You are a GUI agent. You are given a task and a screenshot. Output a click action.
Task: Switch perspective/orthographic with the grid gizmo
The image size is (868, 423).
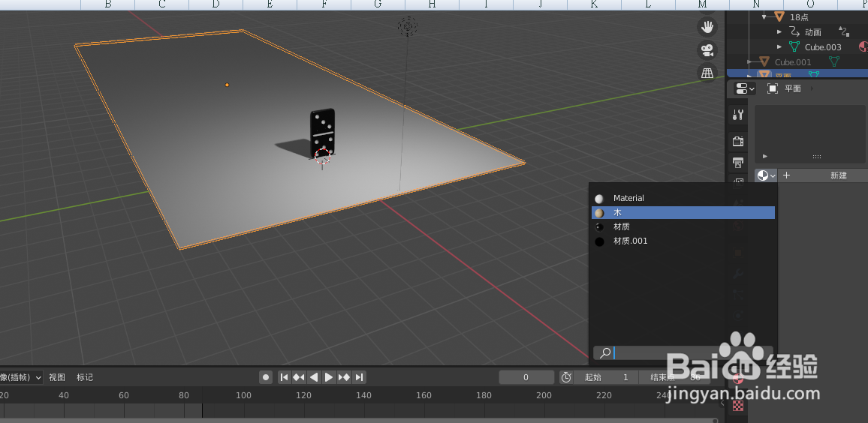[707, 73]
